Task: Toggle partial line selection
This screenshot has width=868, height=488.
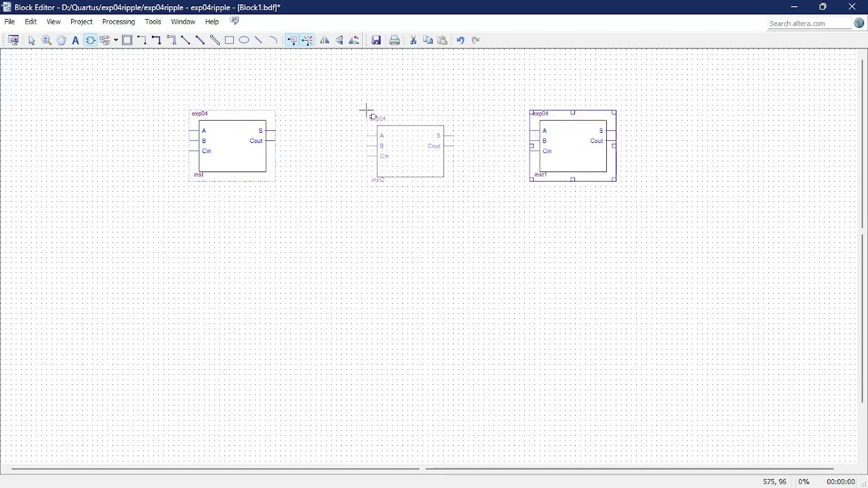Action: pos(292,41)
